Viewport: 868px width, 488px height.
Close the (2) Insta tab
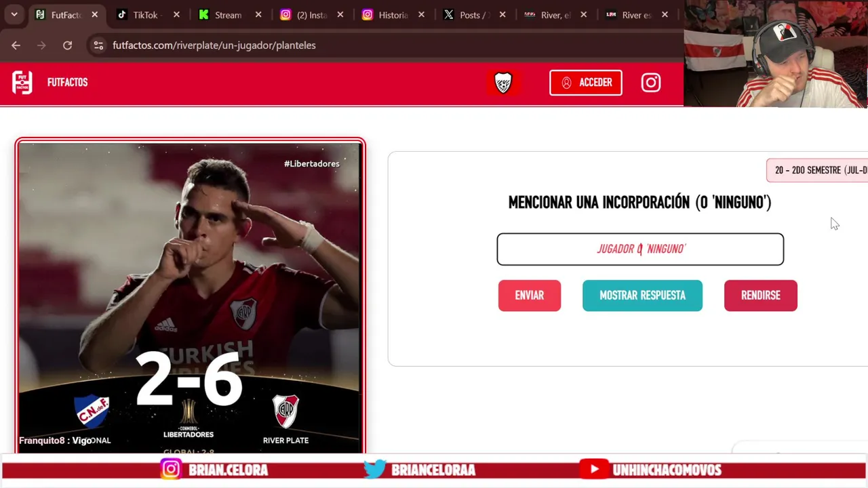tap(340, 15)
